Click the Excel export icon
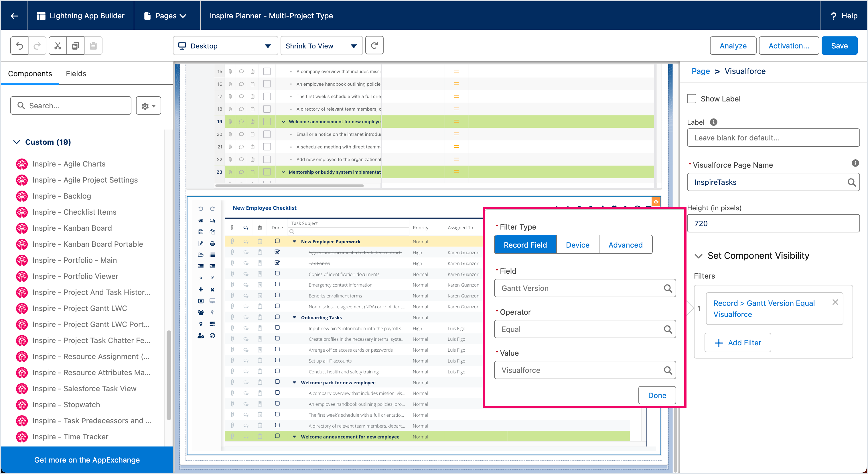 [x=201, y=244]
